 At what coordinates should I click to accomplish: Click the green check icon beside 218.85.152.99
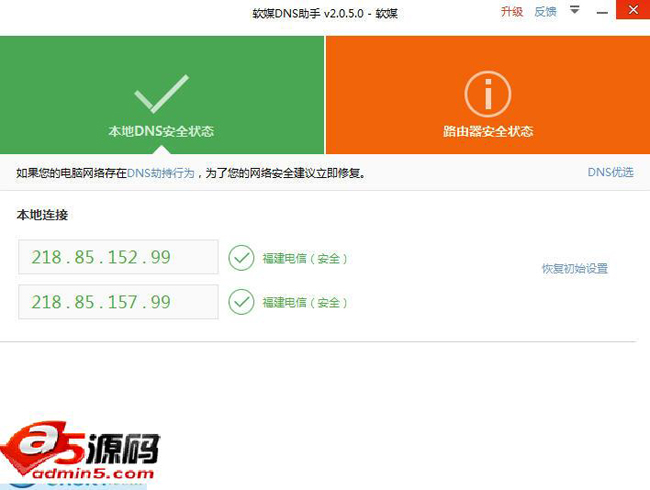[241, 258]
